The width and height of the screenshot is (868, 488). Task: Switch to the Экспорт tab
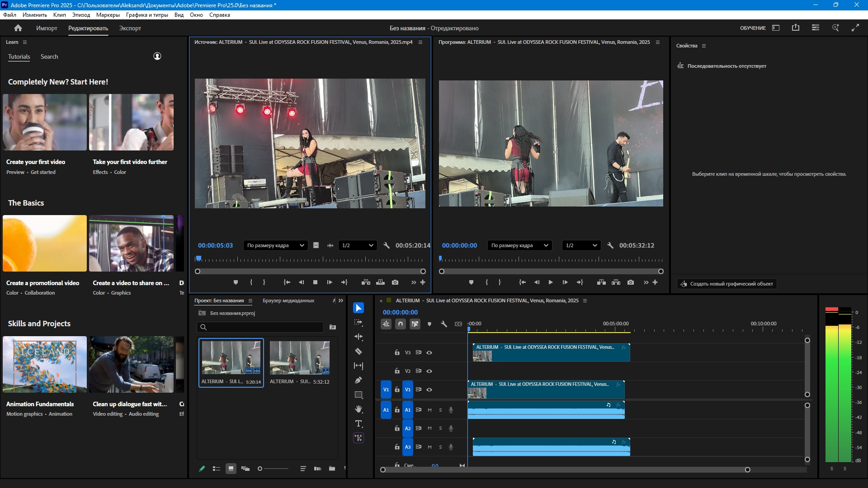click(x=130, y=28)
